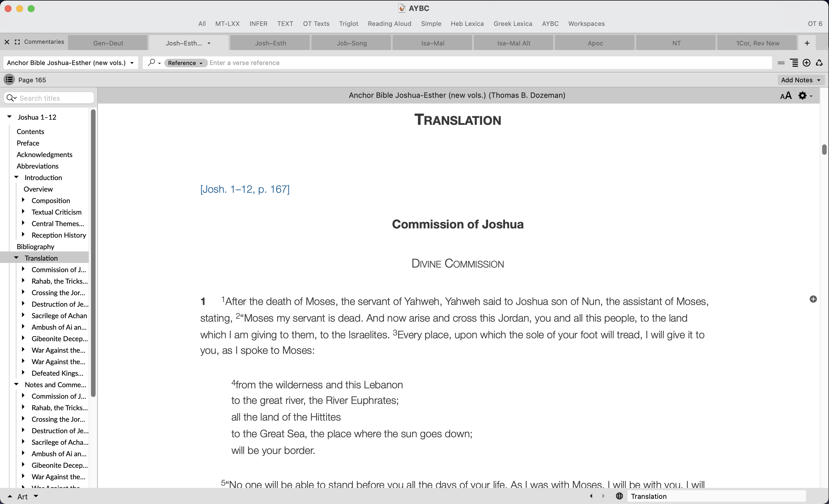This screenshot has height=504, width=829.
Task: Click the add note plus icon beside verse 1
Action: pos(813,299)
